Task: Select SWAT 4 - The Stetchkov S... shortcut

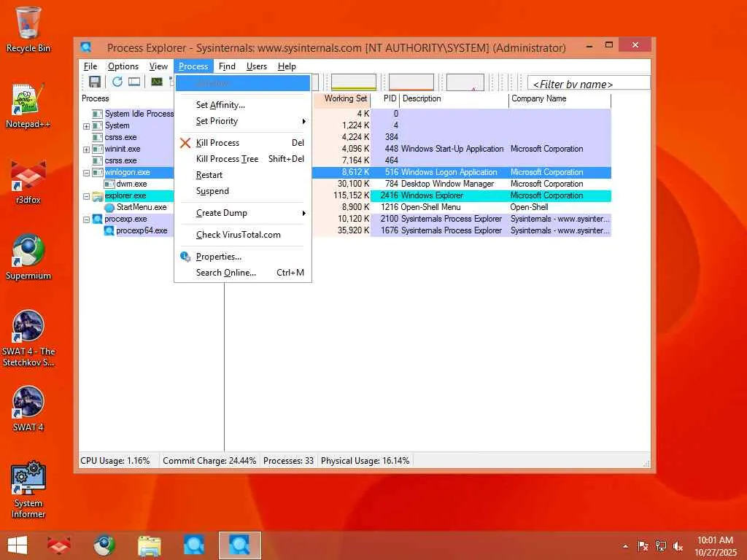Action: 28,338
